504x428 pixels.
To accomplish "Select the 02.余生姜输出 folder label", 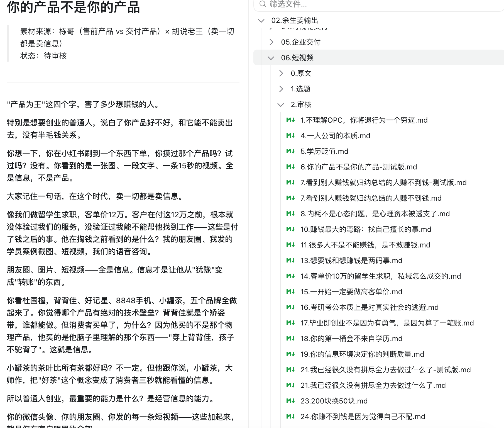I will click(x=295, y=21).
